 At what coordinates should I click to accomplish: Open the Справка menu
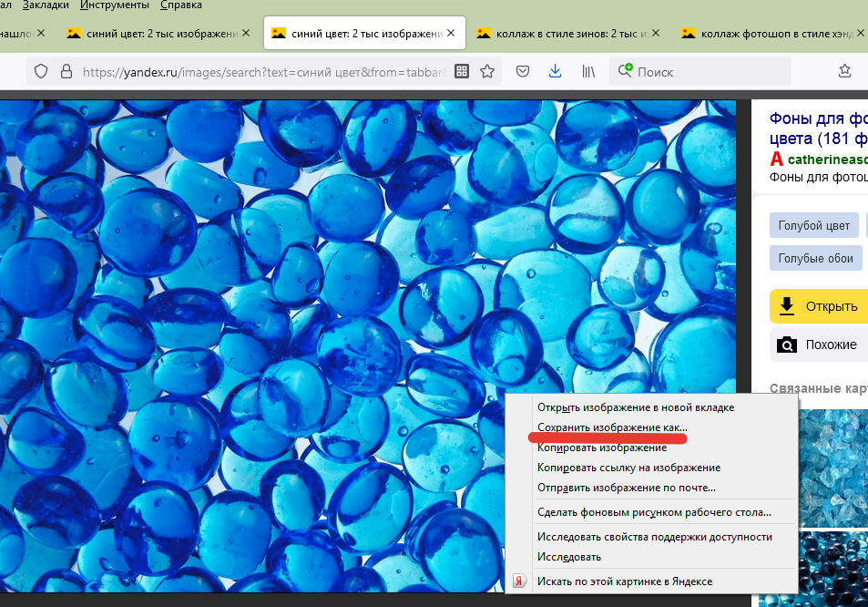(x=181, y=5)
